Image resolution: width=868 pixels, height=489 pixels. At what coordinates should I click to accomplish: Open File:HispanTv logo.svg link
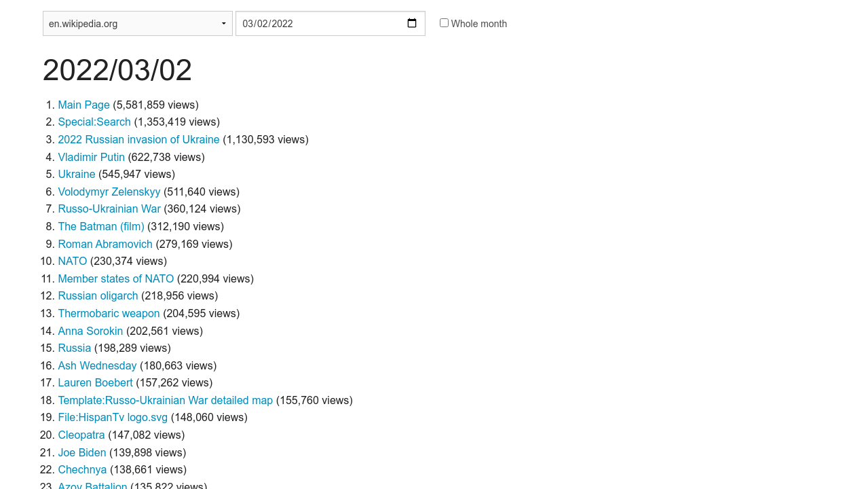click(113, 418)
